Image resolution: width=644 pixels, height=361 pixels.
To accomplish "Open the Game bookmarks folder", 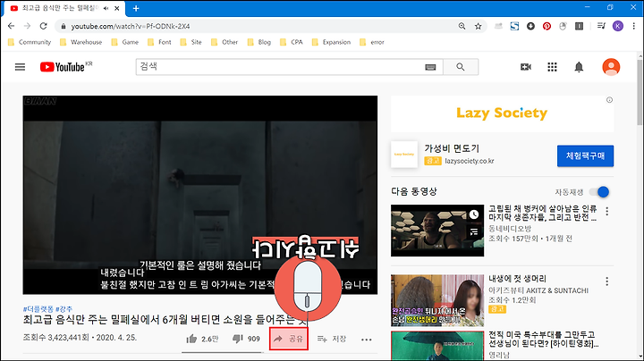I will pos(125,42).
